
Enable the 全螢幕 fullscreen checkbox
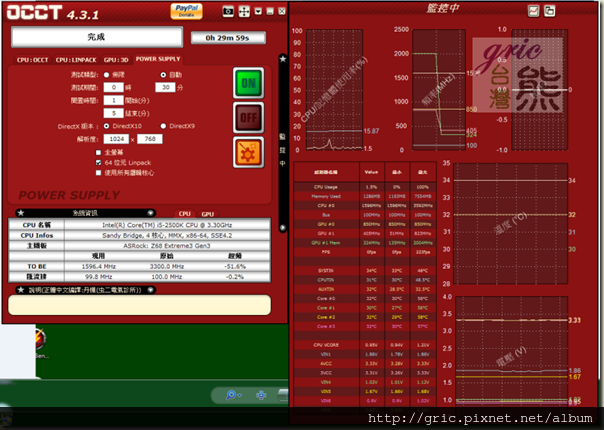(99, 153)
